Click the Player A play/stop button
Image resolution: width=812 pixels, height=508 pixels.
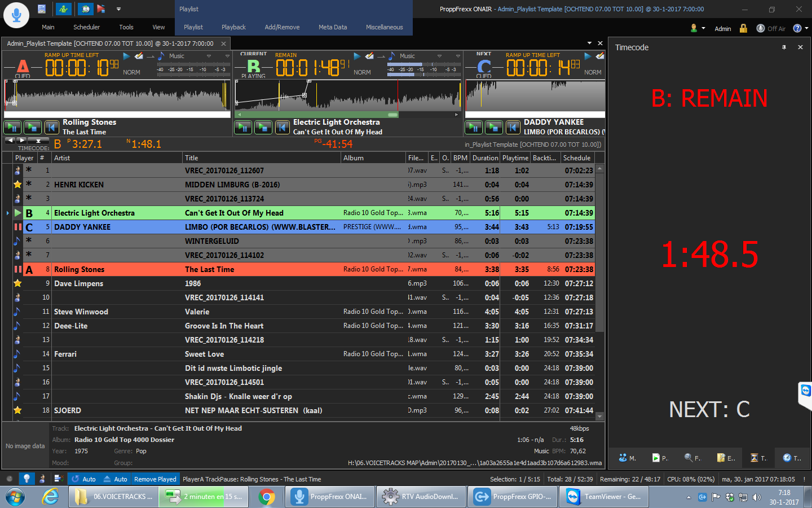point(33,128)
